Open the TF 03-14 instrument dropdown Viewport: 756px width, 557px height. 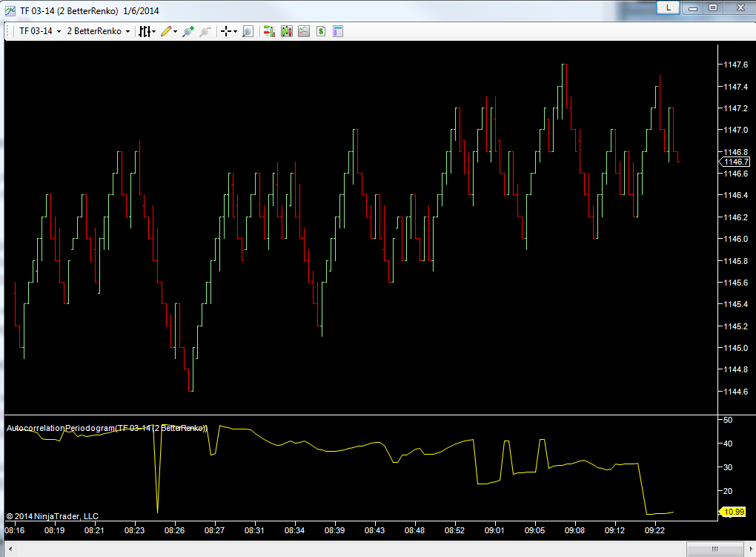click(x=40, y=31)
